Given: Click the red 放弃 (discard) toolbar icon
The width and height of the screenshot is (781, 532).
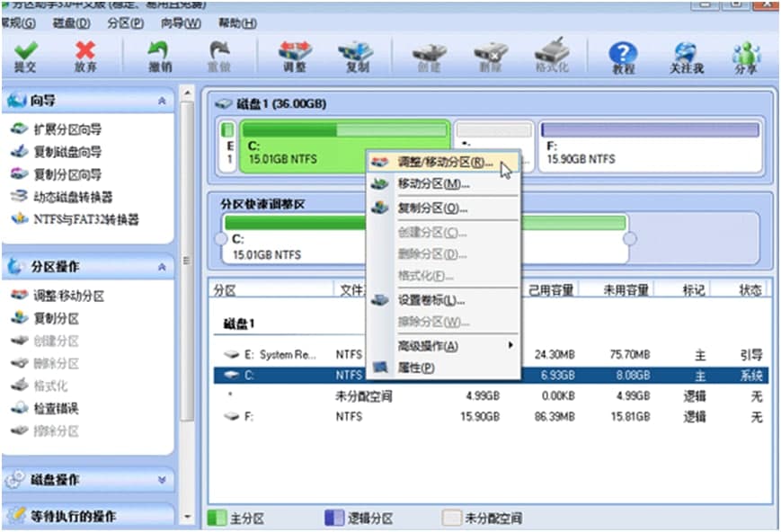Looking at the screenshot, I should tap(85, 57).
